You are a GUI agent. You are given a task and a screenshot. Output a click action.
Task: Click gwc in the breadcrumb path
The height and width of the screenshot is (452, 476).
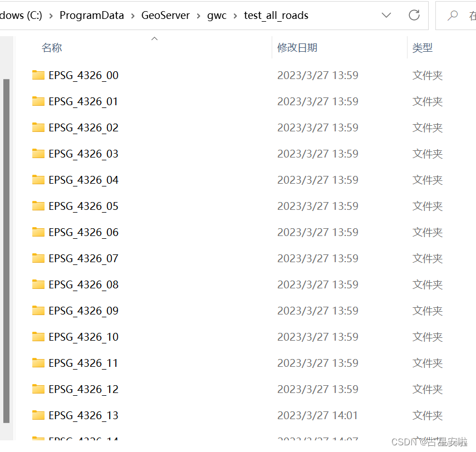(x=217, y=16)
